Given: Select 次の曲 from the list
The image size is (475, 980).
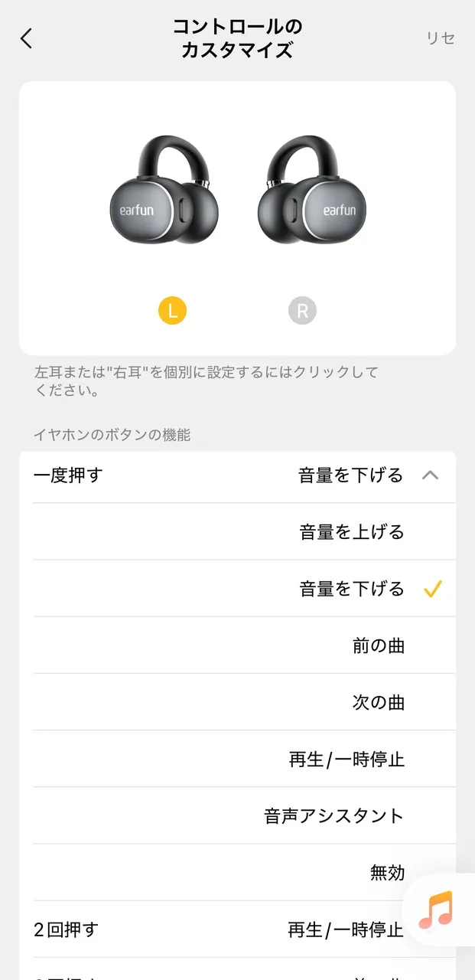Looking at the screenshot, I should 378,702.
